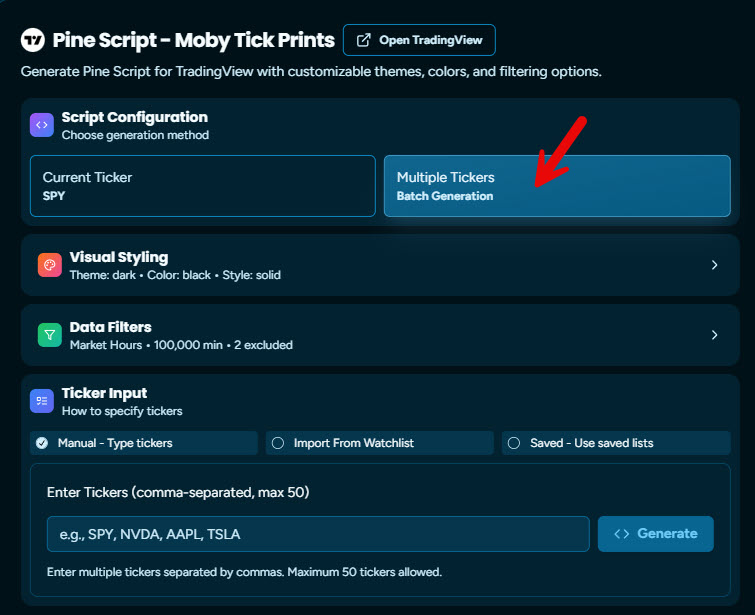Click the Ticker Input list icon

tap(42, 401)
